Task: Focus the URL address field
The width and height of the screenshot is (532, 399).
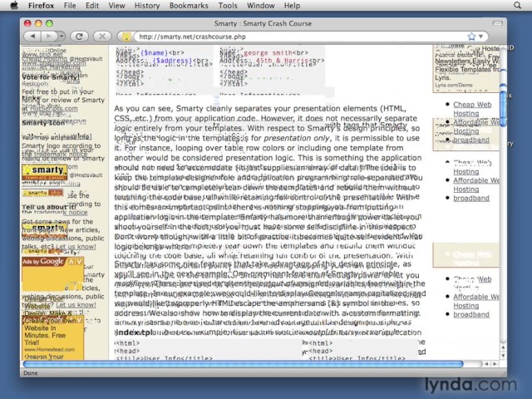Action: tap(300, 37)
